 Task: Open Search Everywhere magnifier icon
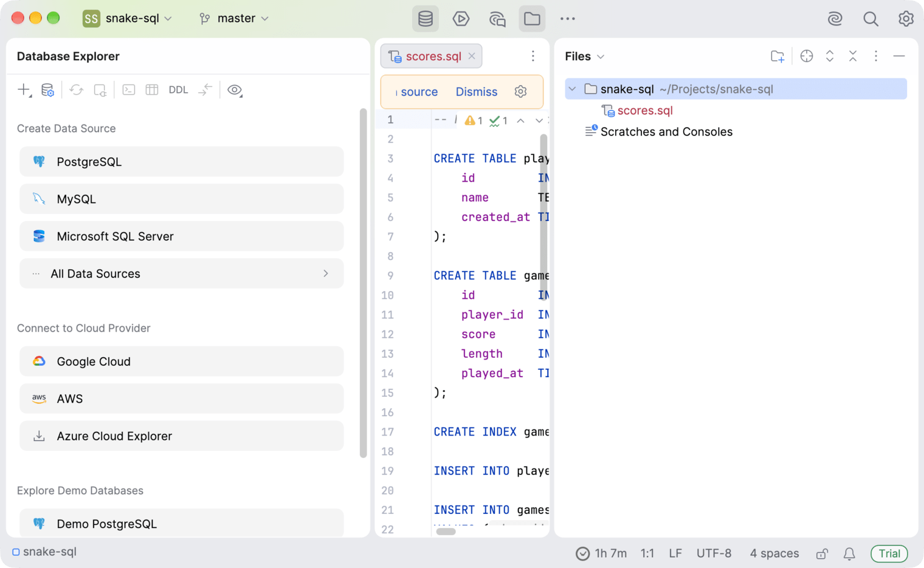[x=871, y=19]
